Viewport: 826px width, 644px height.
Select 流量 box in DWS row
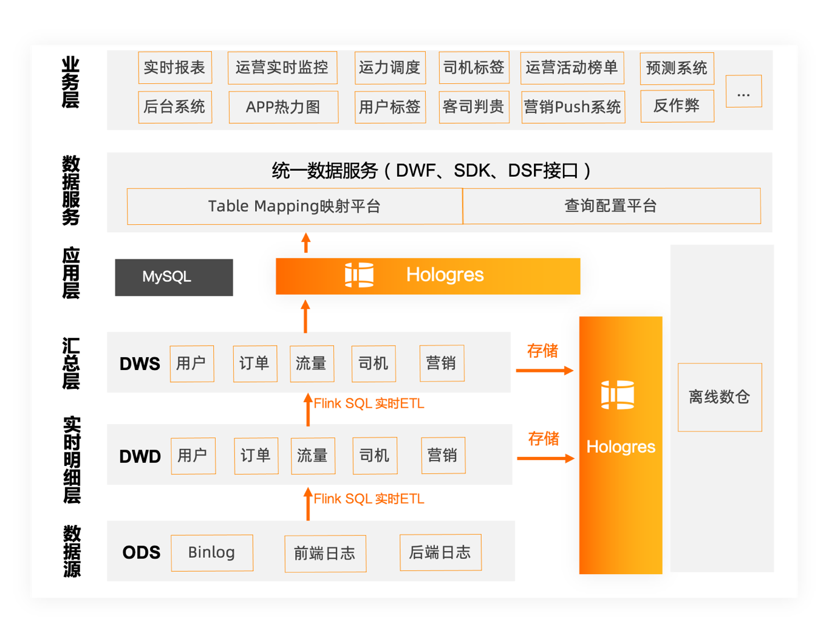(x=312, y=363)
